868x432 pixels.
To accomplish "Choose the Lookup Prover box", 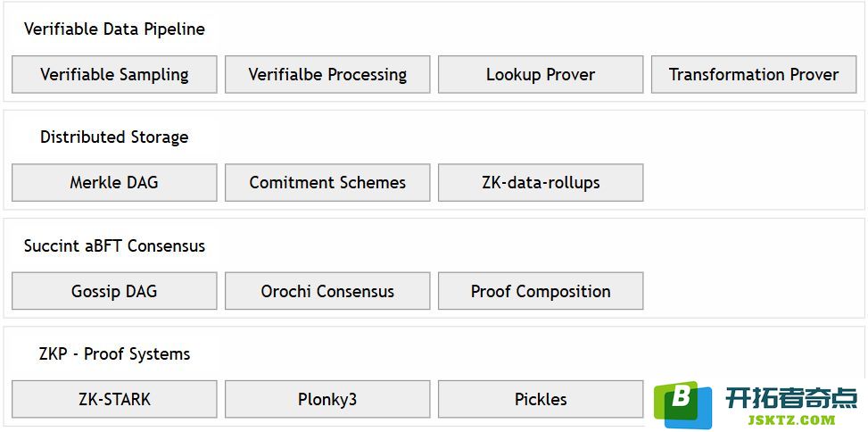I will pyautogui.click(x=541, y=74).
